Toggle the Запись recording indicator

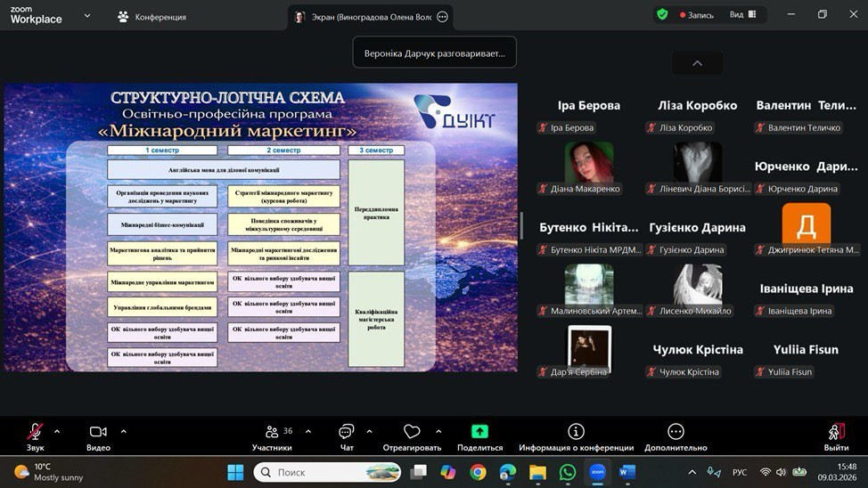[x=697, y=15]
